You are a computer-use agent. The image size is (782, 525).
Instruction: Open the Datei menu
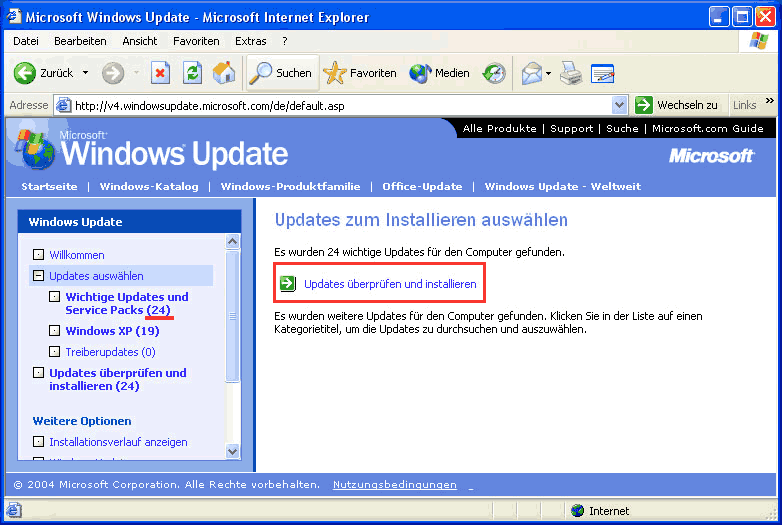(x=26, y=41)
